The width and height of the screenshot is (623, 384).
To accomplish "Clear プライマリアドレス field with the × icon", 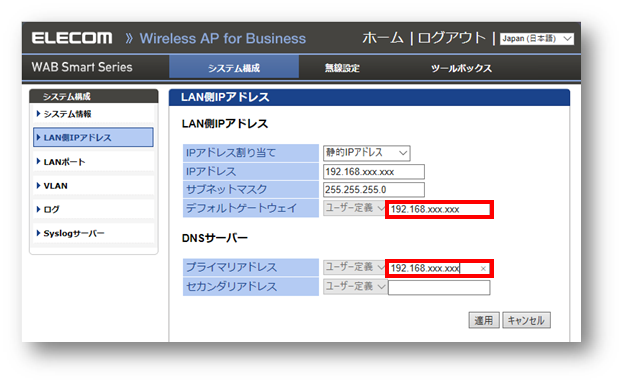I will point(483,269).
